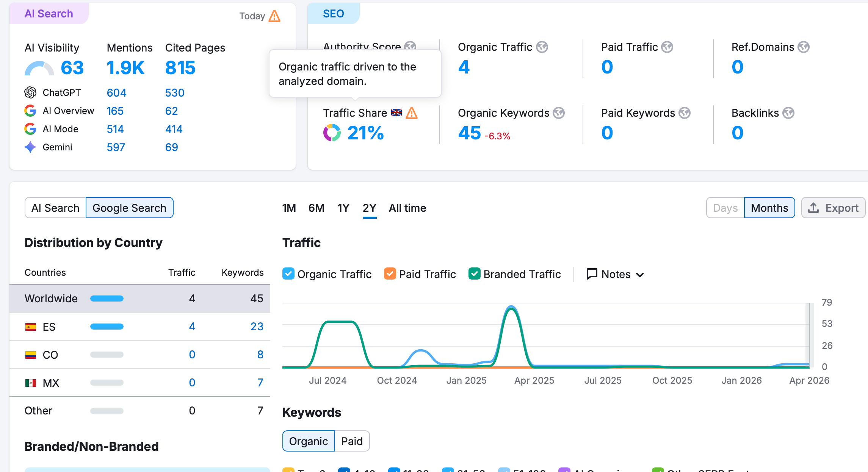Switch chart granularity to Days
Viewport: 868px width, 472px height.
(725, 208)
